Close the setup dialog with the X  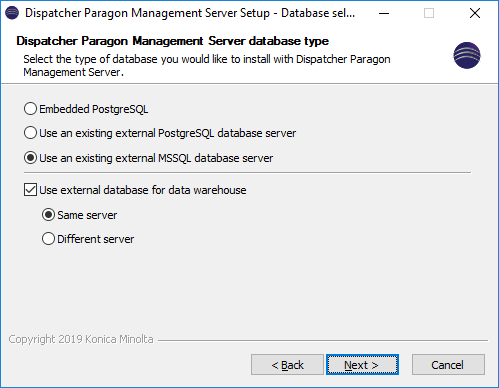click(x=475, y=13)
